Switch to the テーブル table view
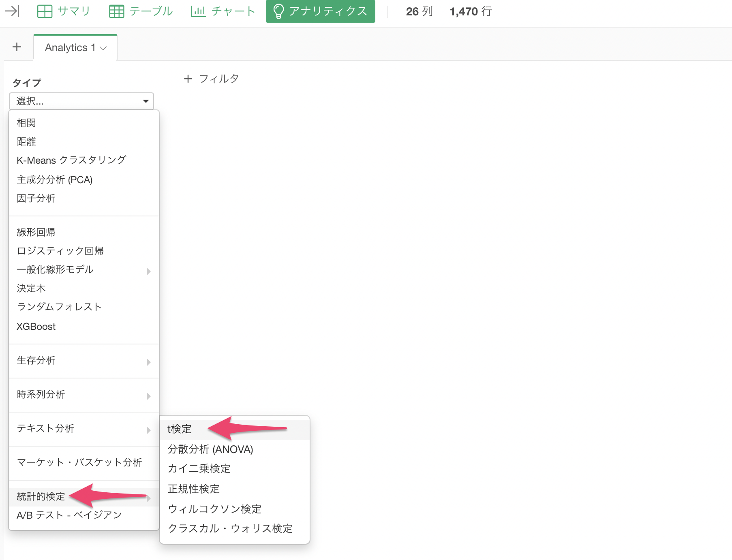Image resolution: width=732 pixels, height=560 pixels. pos(141,11)
